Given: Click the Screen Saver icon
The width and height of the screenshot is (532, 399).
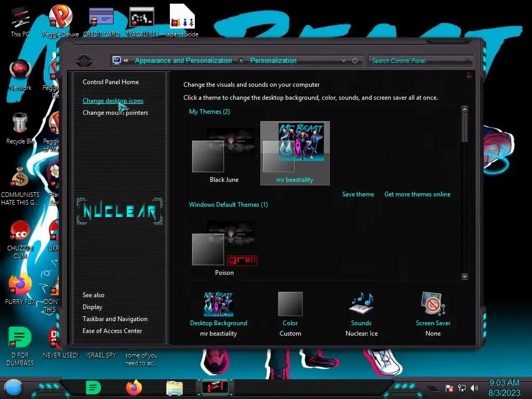Looking at the screenshot, I should [433, 303].
